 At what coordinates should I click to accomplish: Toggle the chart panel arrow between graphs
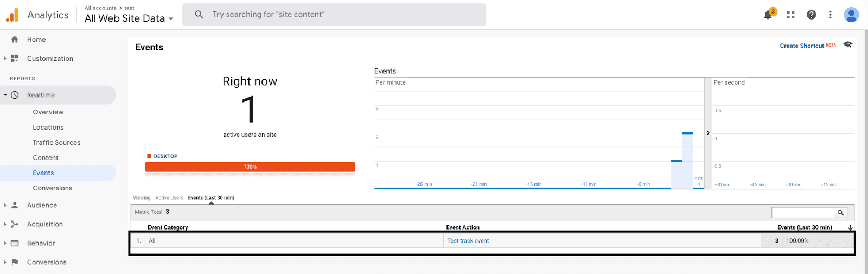click(708, 133)
